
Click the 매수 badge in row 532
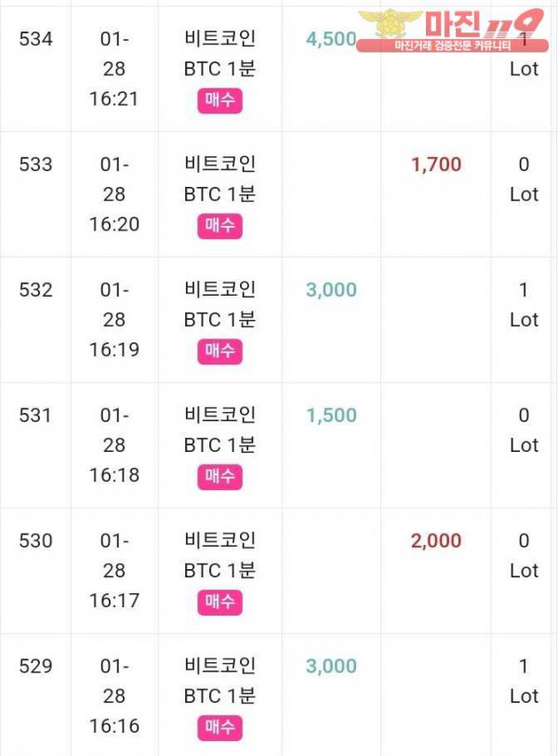coord(219,351)
